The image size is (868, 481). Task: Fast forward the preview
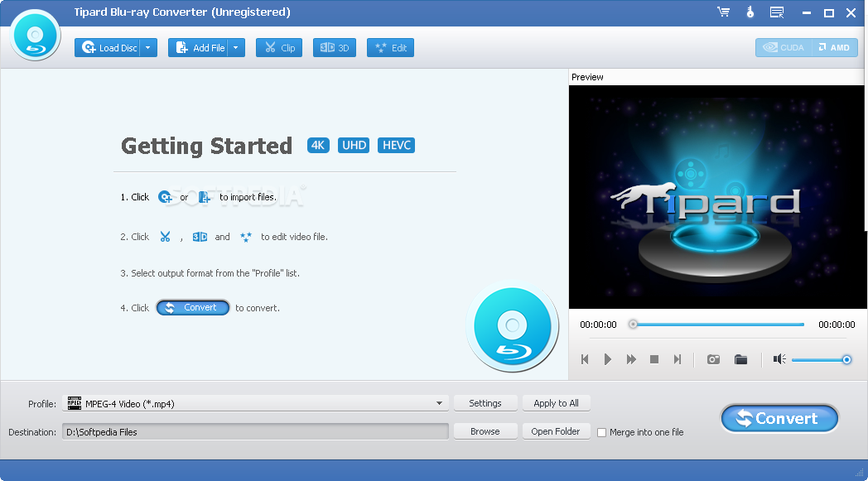click(631, 360)
